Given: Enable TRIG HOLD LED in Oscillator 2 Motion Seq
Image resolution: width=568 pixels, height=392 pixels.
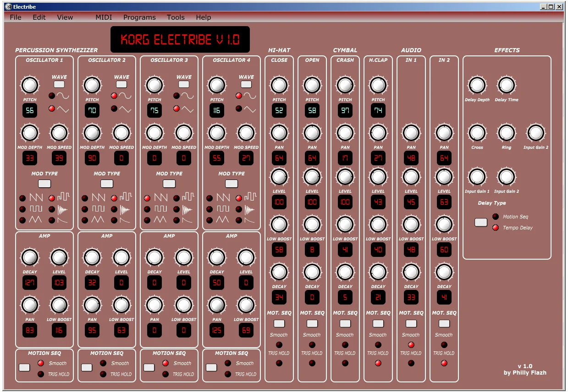Looking at the screenshot, I should [x=103, y=374].
